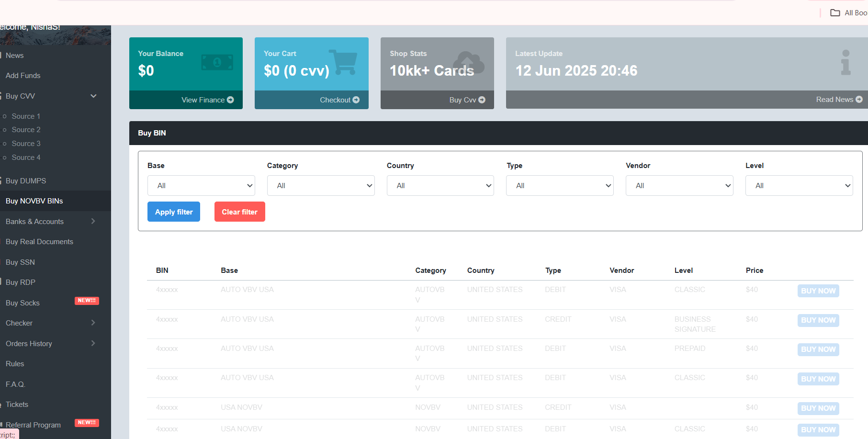Expand the Orders History submenu chevron
868x439 pixels.
pos(93,343)
